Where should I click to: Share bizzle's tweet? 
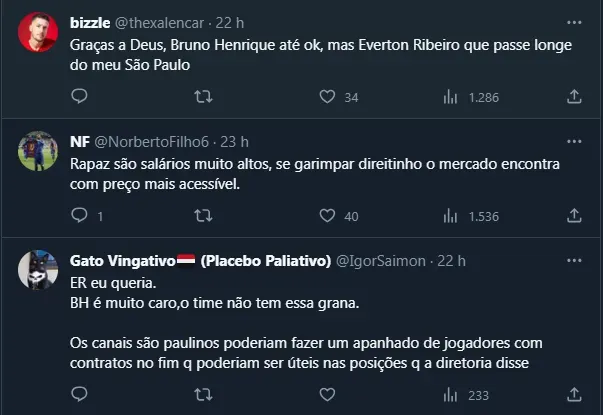[x=574, y=97]
